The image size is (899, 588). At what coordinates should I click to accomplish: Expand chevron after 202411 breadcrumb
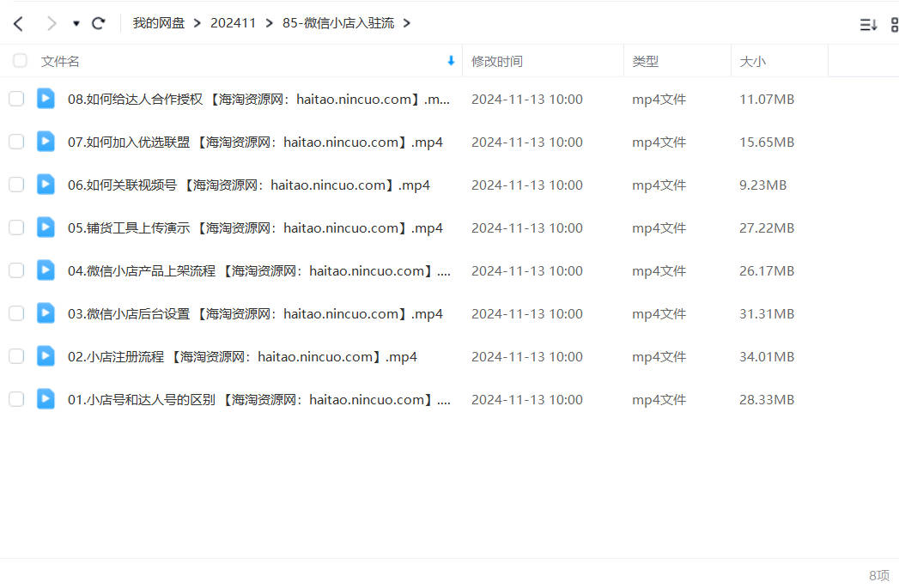(x=269, y=23)
